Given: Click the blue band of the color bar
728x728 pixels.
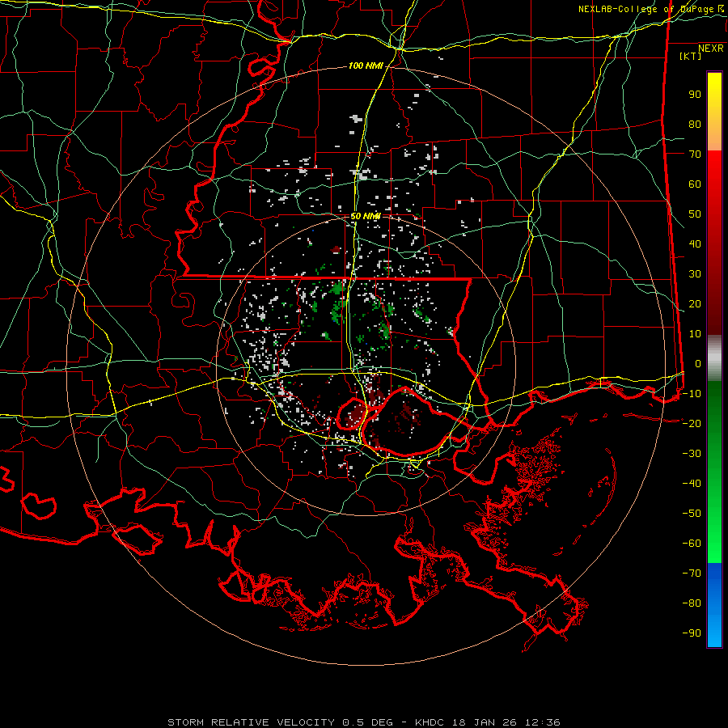Looking at the screenshot, I should [714, 604].
